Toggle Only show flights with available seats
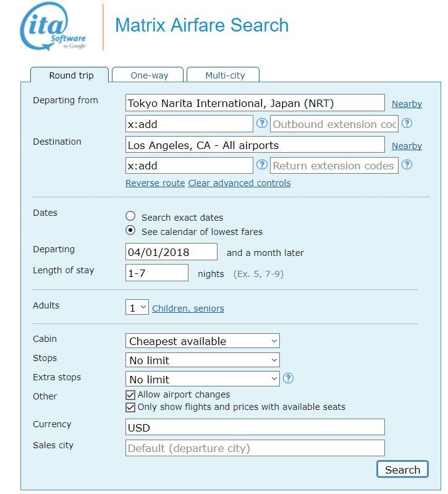 coord(130,407)
